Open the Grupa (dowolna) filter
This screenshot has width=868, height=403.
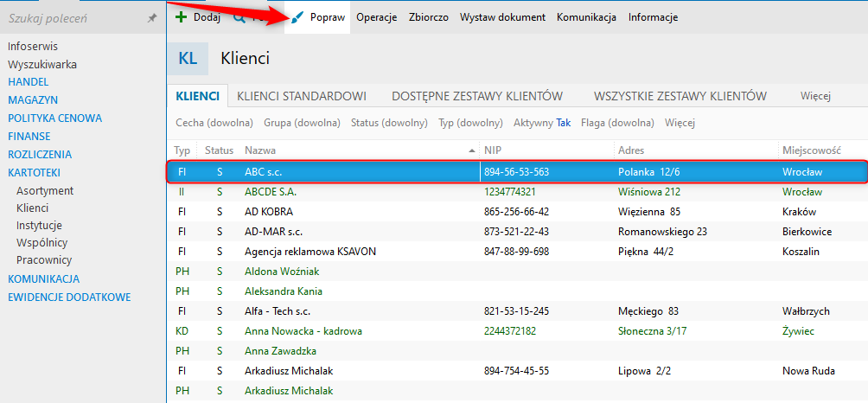pos(303,123)
